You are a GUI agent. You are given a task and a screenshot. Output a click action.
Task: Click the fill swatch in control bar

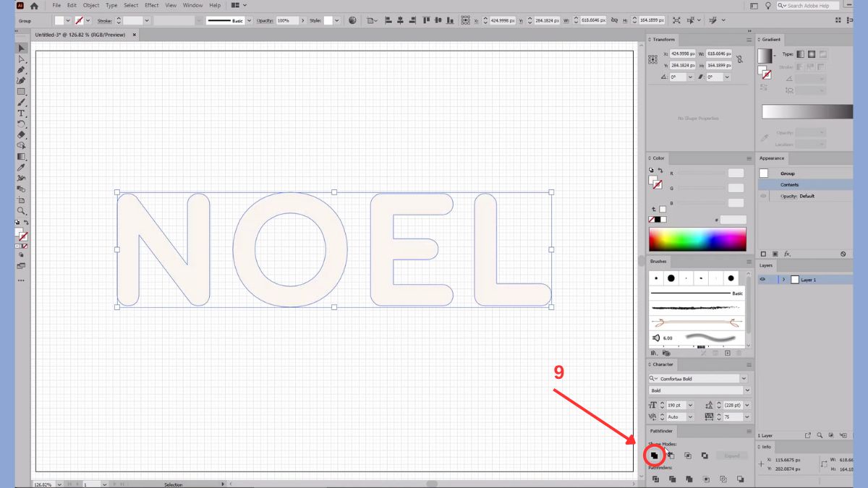click(59, 21)
